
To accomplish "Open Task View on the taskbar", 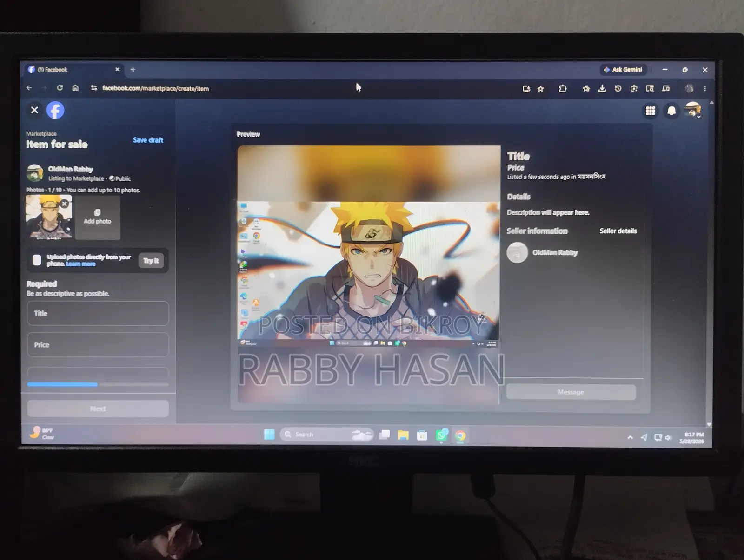I will coord(385,435).
